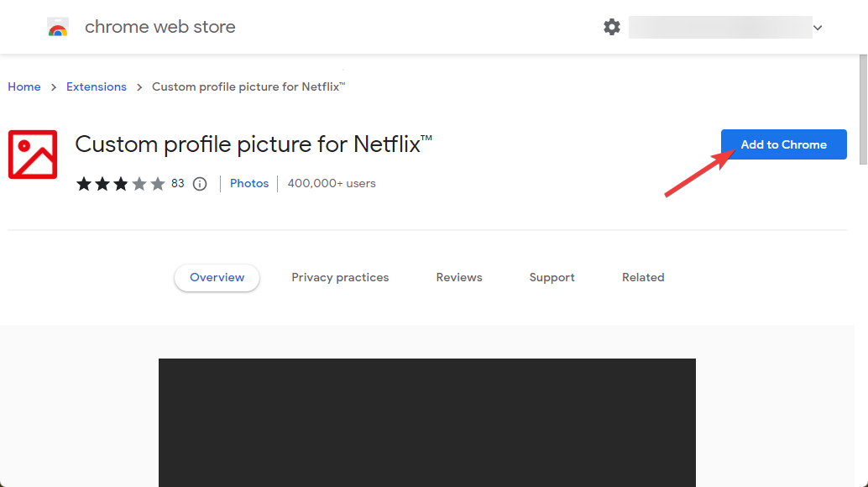This screenshot has width=868, height=487.
Task: Open the Support tab
Action: (552, 278)
